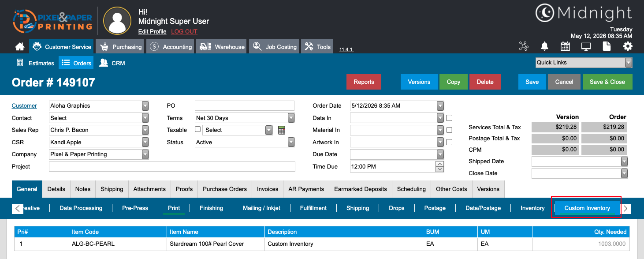Click the Cancel button
Image resolution: width=644 pixels, height=259 pixels.
[x=564, y=82]
